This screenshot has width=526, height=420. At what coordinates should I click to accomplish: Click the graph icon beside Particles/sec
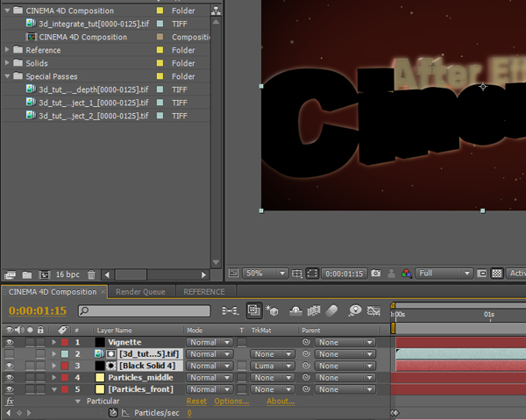125,413
